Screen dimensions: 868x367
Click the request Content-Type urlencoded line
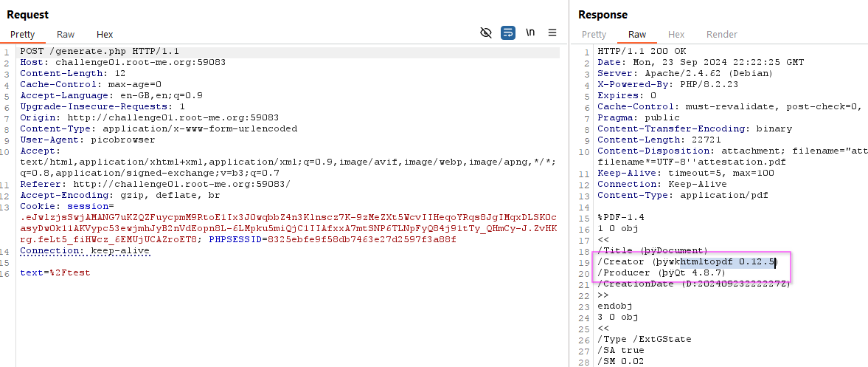[159, 128]
